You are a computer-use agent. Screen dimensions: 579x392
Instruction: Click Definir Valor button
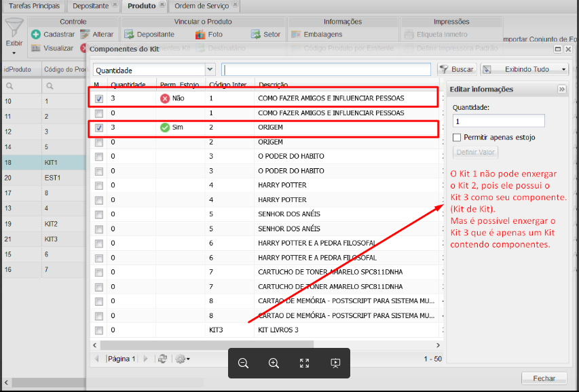tap(475, 152)
